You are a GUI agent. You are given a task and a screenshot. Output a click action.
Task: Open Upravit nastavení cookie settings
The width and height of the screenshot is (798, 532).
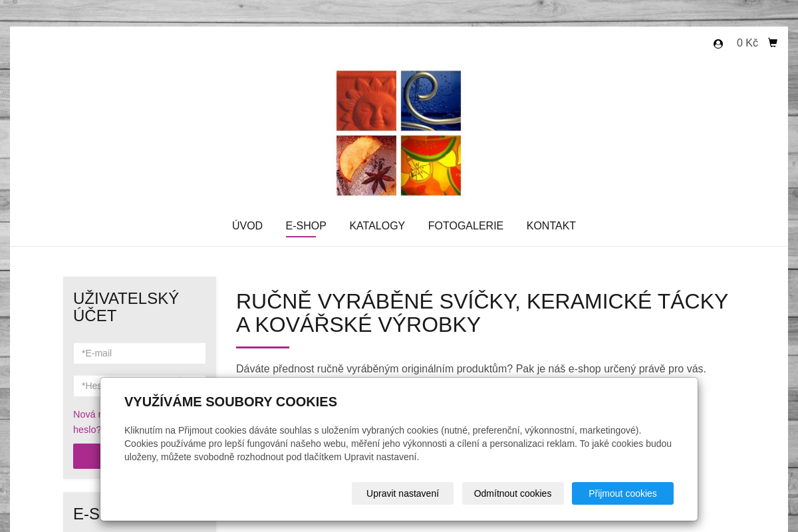[x=402, y=493]
